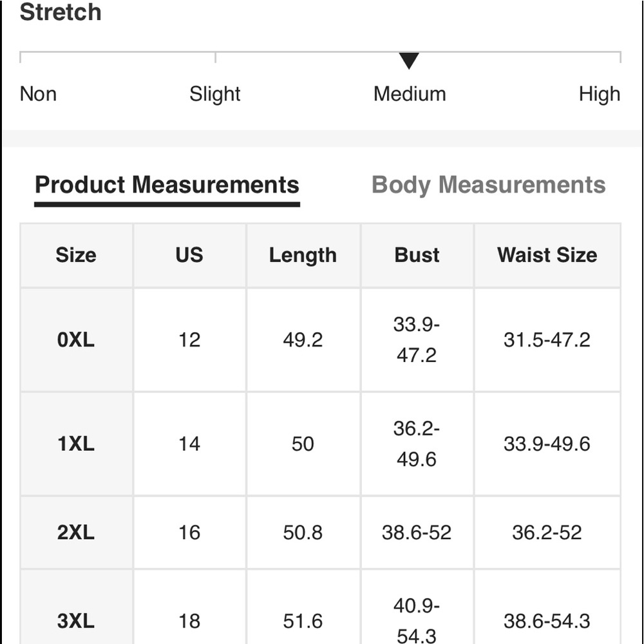This screenshot has width=644, height=644.
Task: Click the Medium stretch label
Action: click(410, 94)
